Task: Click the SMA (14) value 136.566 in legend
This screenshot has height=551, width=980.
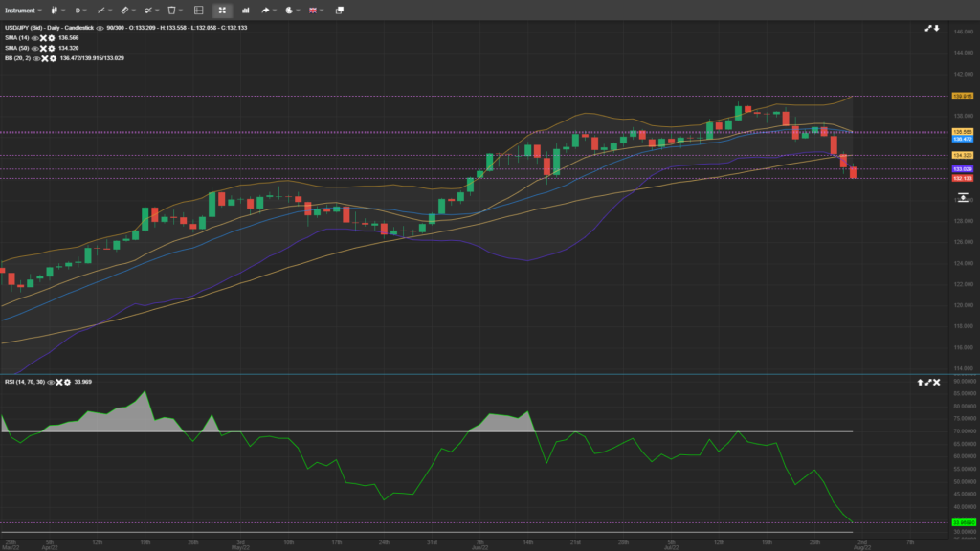Action: 69,38
